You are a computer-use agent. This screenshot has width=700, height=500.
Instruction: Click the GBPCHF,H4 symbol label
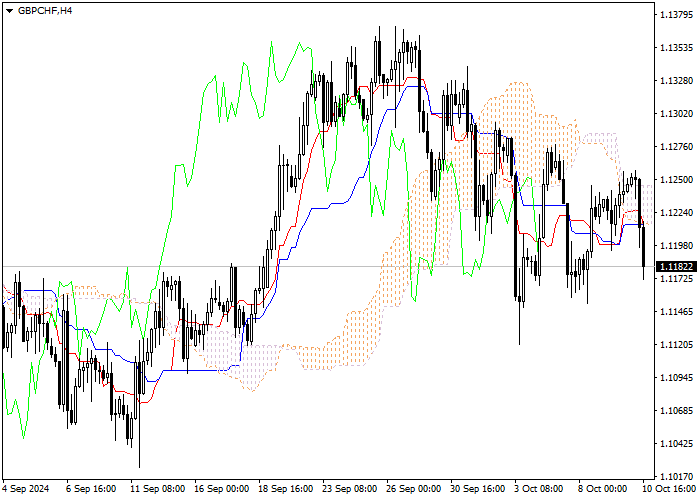point(45,11)
